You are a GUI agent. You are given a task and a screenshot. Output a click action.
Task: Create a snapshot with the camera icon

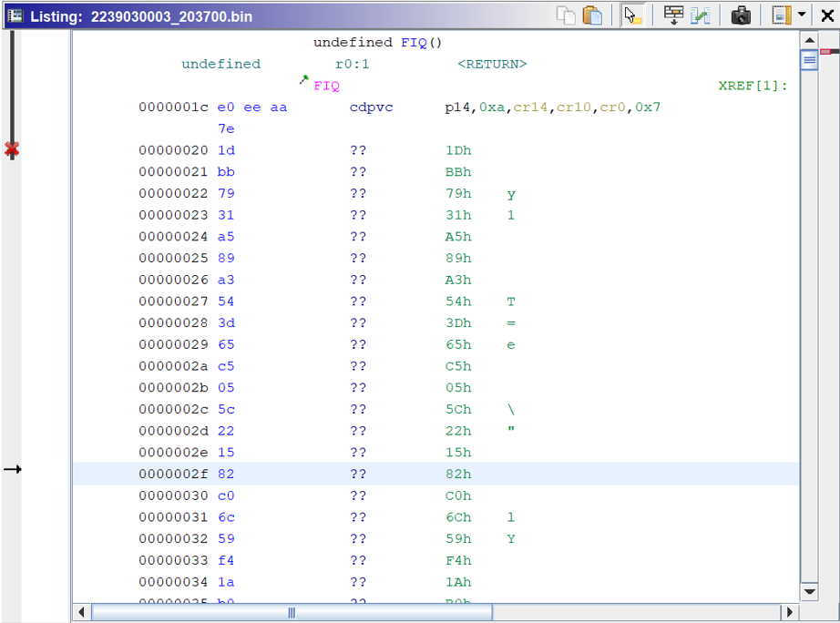tap(741, 15)
